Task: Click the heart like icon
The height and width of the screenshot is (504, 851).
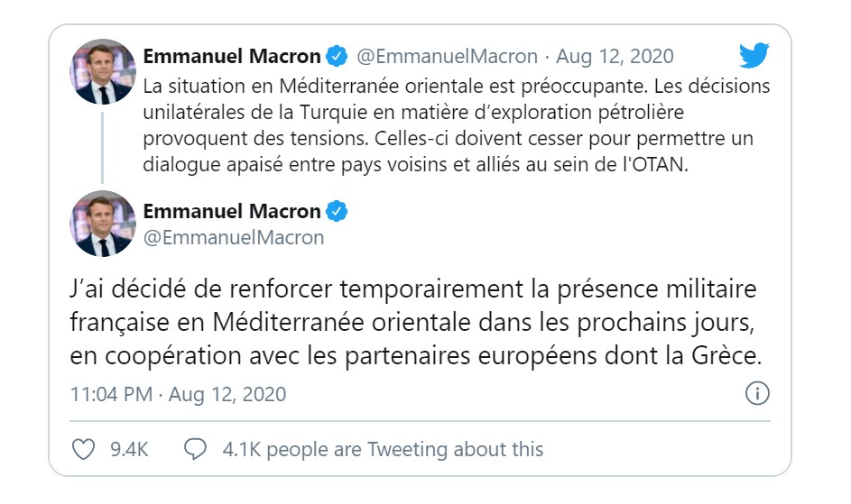Action: point(84,449)
